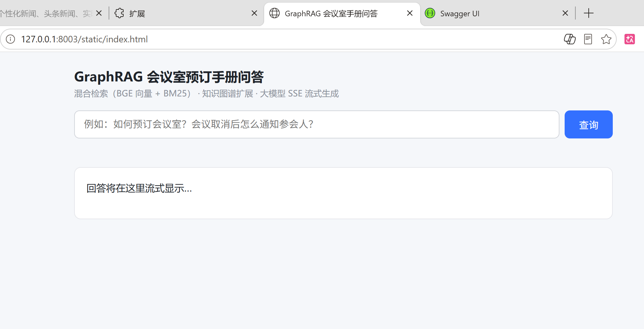Screen dimensions: 644x329
Task: Click the site information icon
Action: click(10, 39)
